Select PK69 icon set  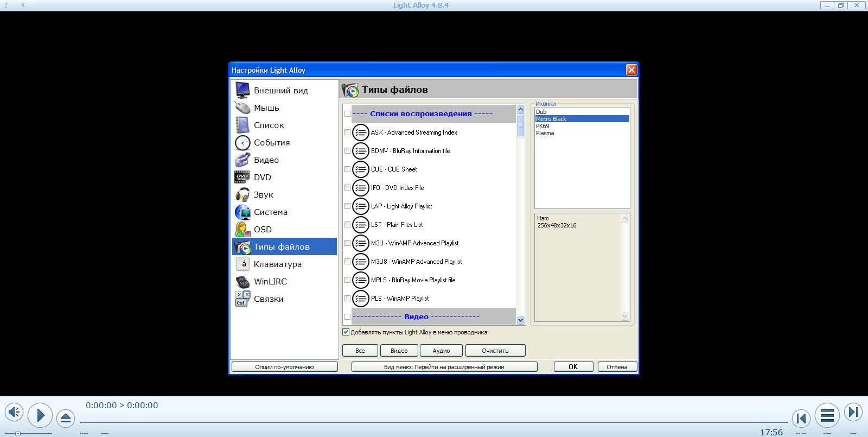582,126
